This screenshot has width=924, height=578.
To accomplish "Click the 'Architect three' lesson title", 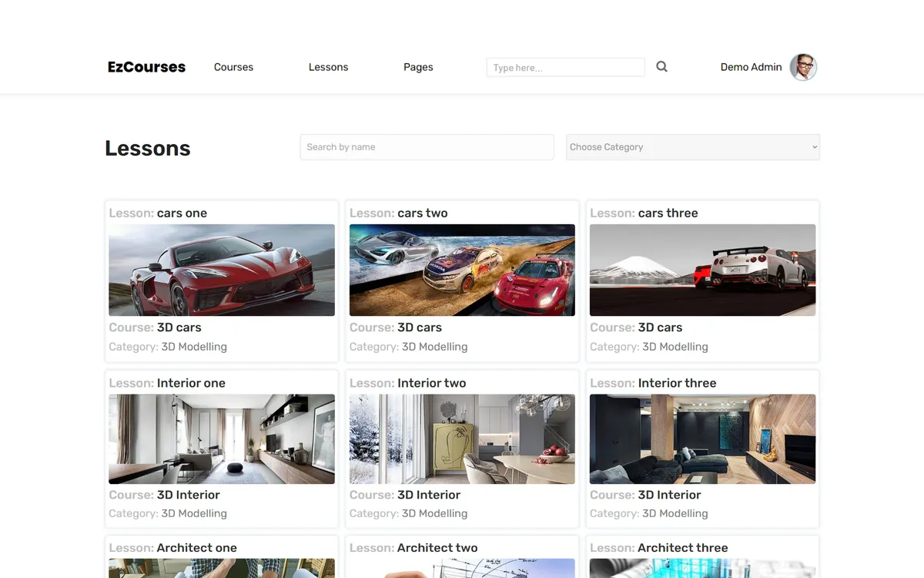I will coord(682,548).
